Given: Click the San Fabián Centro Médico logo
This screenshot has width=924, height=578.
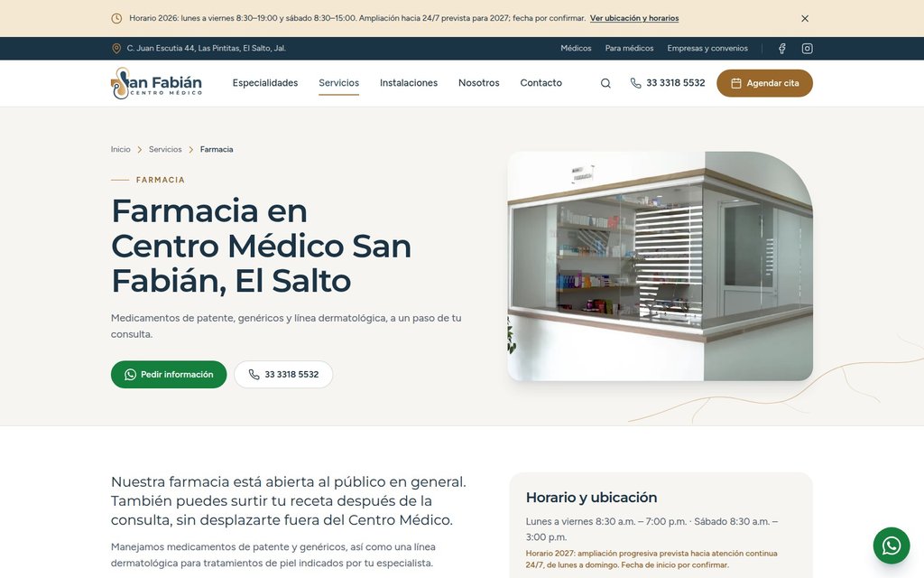Looking at the screenshot, I should 156,83.
